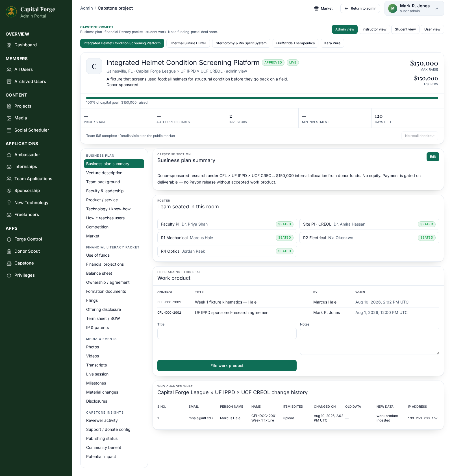Click the Title input field
The image size is (452, 476).
click(227, 333)
